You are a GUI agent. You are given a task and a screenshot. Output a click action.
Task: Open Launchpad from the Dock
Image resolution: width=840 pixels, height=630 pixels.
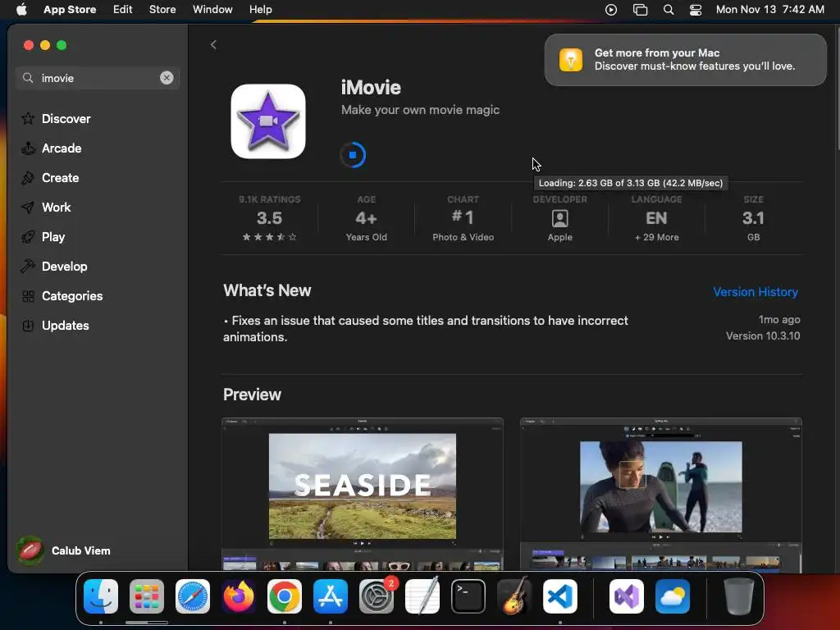[147, 596]
